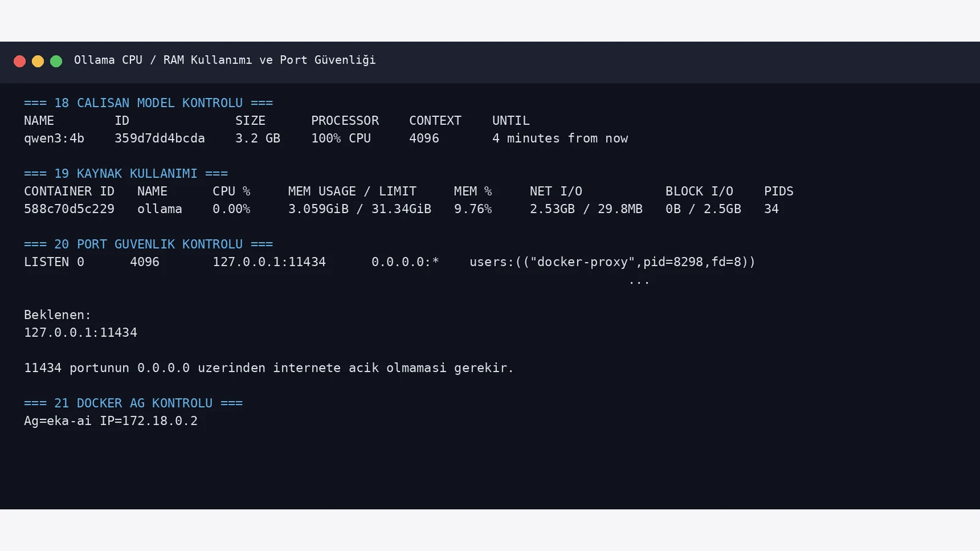The image size is (980, 551).
Task: Select the 'Beklenen:' label
Action: coord(58,315)
